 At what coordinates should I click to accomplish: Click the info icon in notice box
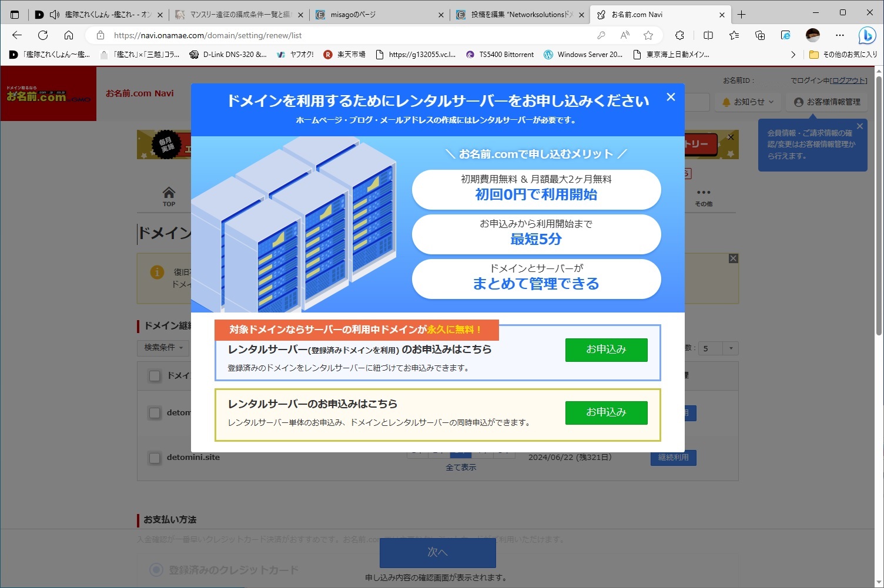[x=157, y=273]
